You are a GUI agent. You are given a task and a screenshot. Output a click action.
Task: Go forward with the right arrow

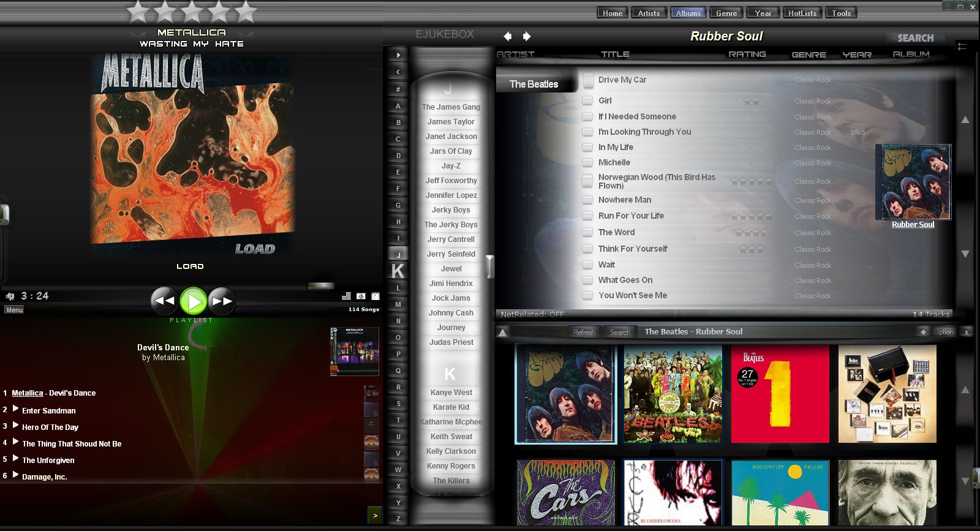pyautogui.click(x=527, y=36)
